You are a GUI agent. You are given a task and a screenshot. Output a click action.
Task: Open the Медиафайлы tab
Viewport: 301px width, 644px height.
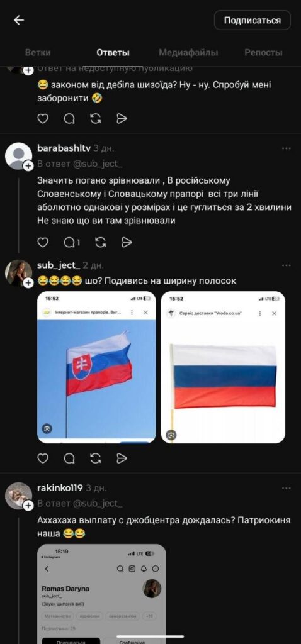(x=188, y=53)
